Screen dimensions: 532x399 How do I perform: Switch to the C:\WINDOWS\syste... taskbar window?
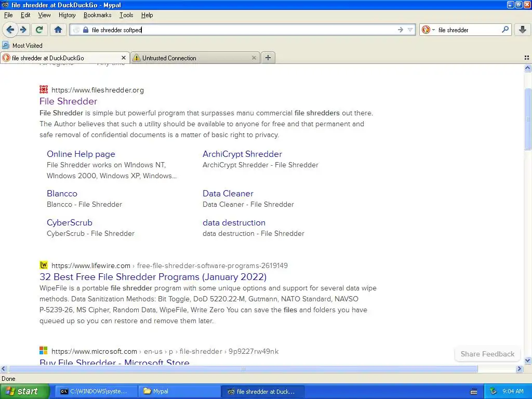pyautogui.click(x=96, y=391)
